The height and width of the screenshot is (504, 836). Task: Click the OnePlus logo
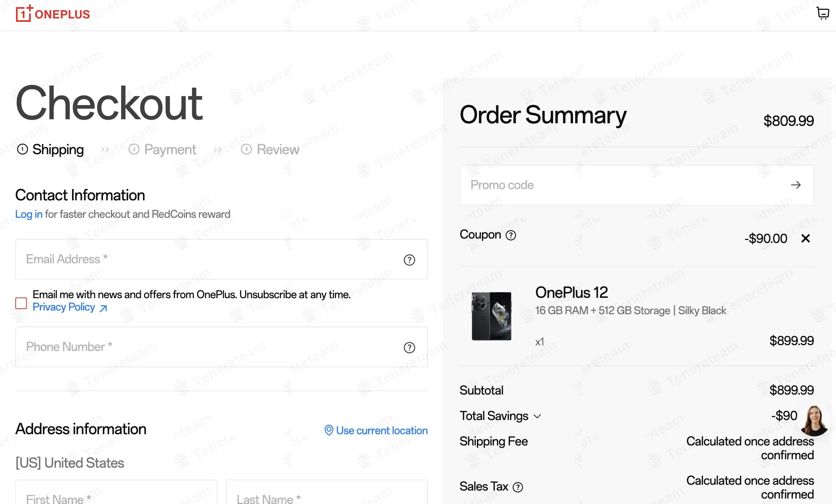point(53,14)
